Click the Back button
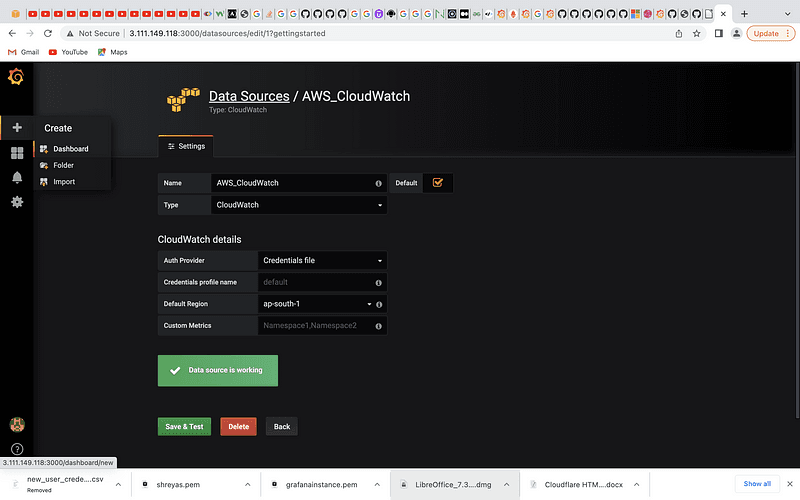This screenshot has height=500, width=800. click(x=282, y=427)
